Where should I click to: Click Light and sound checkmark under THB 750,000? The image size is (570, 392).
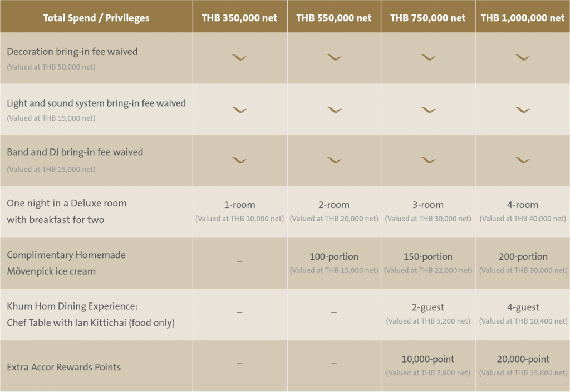428,110
